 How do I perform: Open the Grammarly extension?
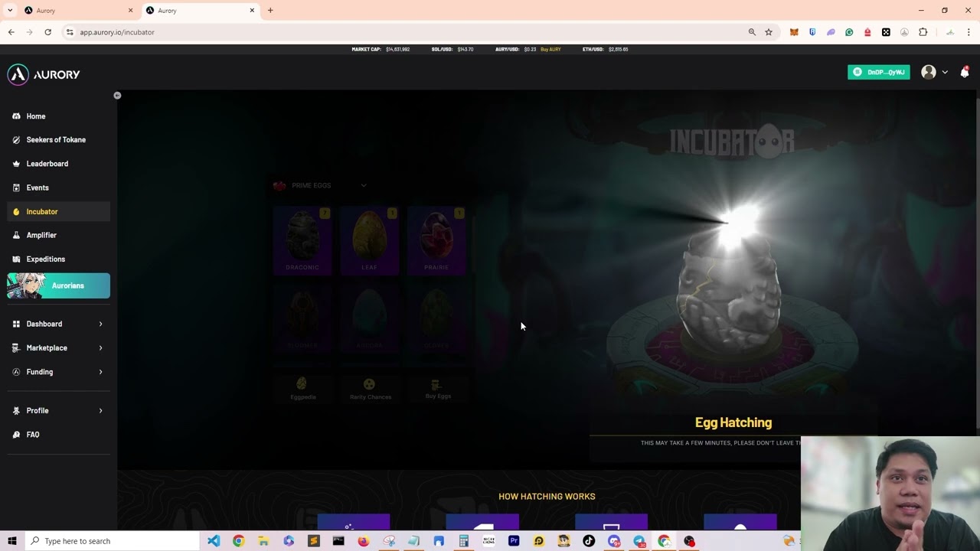coord(849,32)
